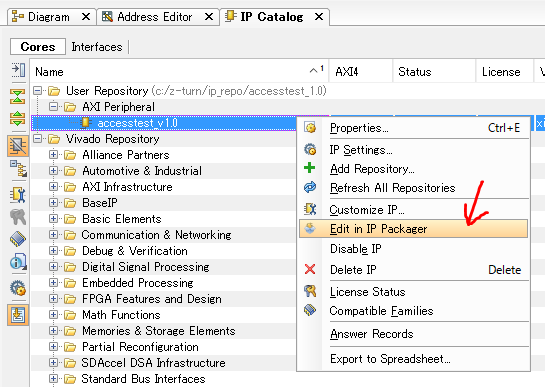
Task: Click the hierarchy tree view sidebar icon
Action: [x=17, y=169]
